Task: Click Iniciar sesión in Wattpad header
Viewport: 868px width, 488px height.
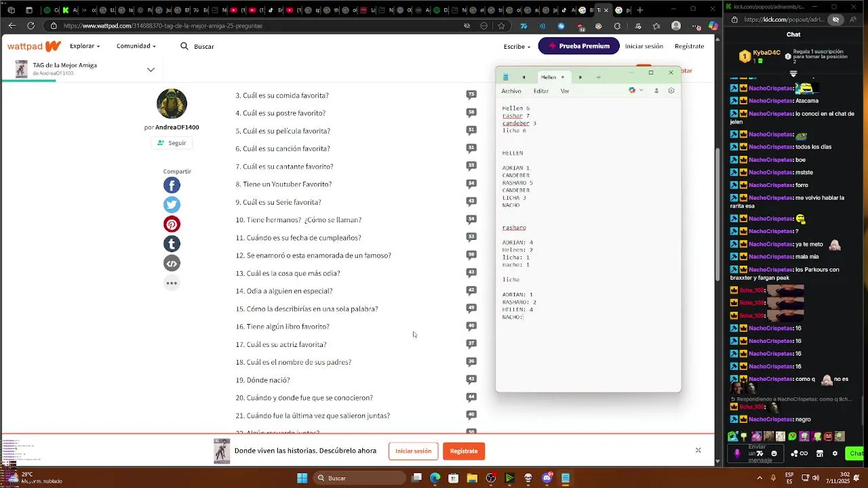Action: pyautogui.click(x=644, y=46)
